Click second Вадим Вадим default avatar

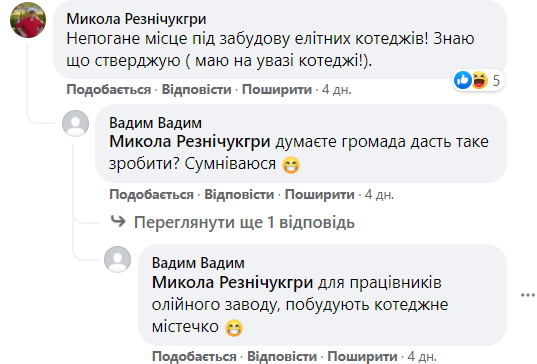(x=117, y=259)
